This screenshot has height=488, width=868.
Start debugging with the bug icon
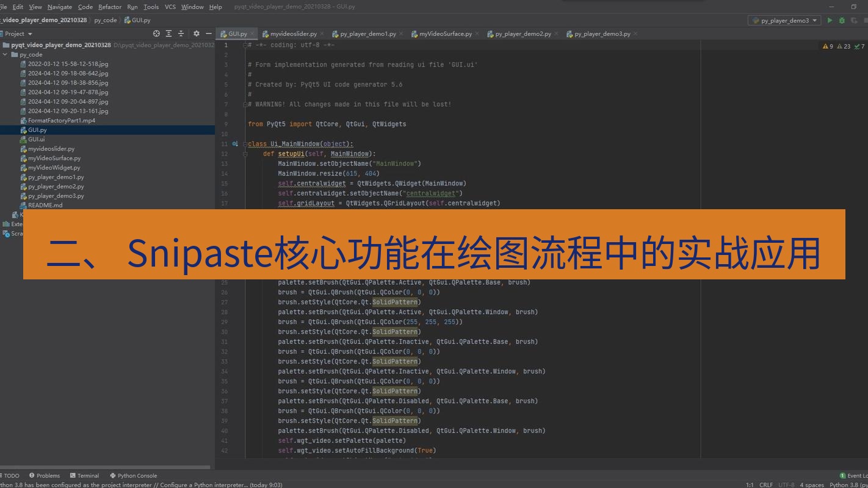coord(842,20)
